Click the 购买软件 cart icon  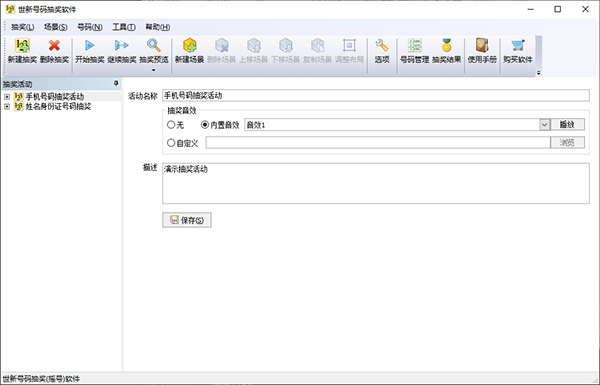[518, 46]
